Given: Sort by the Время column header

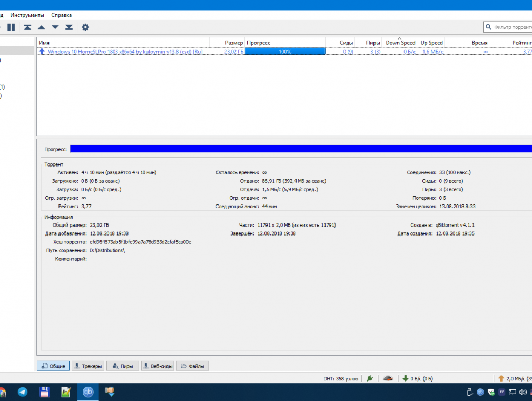Looking at the screenshot, I should pos(467,43).
